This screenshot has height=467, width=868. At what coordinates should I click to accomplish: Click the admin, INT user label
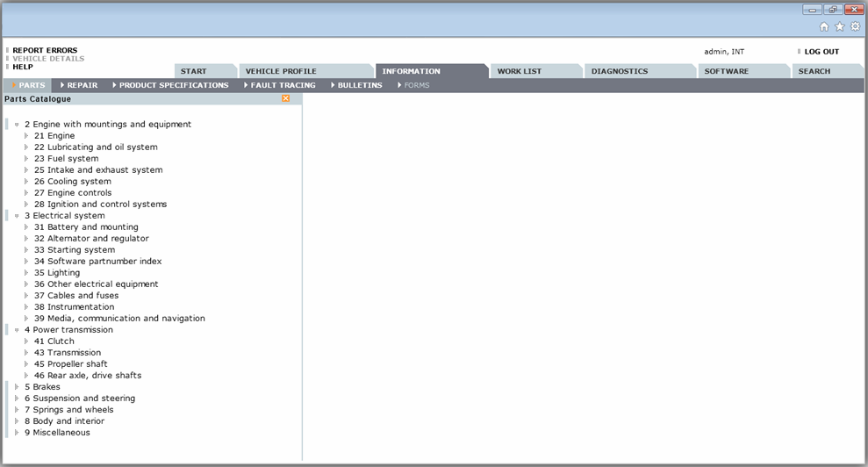(x=724, y=52)
